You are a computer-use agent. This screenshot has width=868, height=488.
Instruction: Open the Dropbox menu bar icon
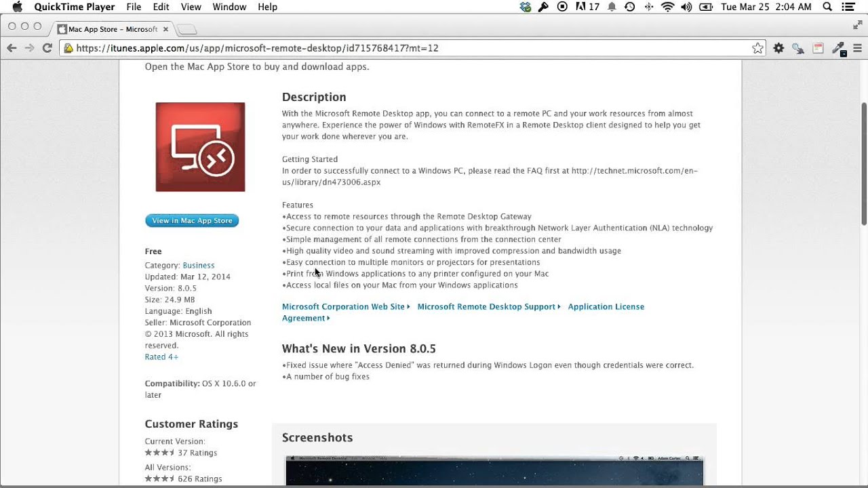[526, 7]
